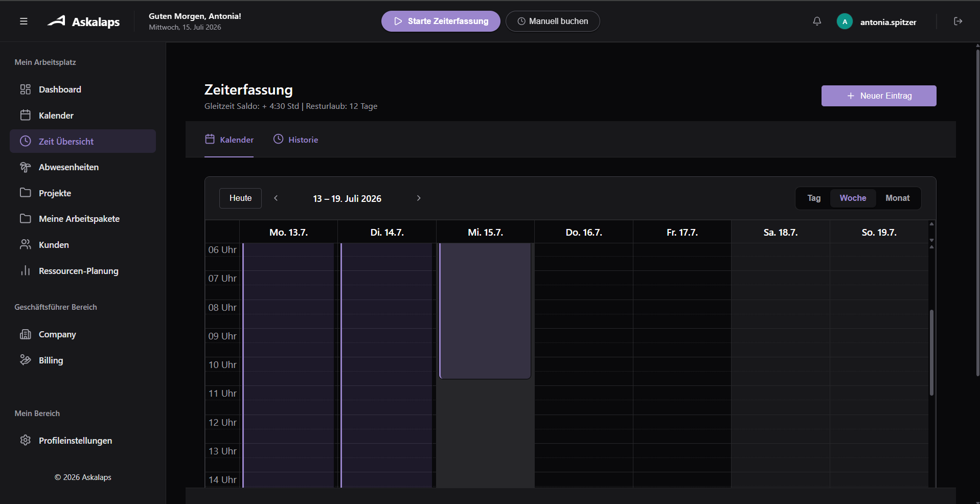The image size is (980, 504).
Task: Click the logout icon
Action: 958,21
